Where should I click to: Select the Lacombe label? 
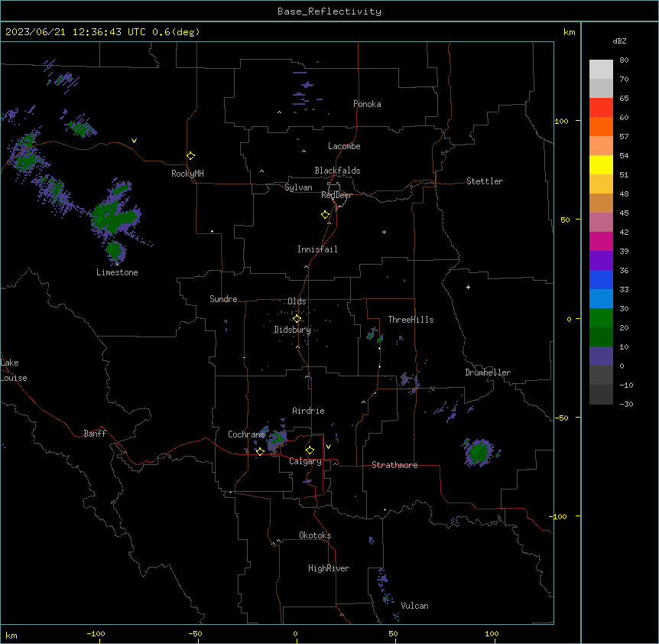tap(344, 146)
